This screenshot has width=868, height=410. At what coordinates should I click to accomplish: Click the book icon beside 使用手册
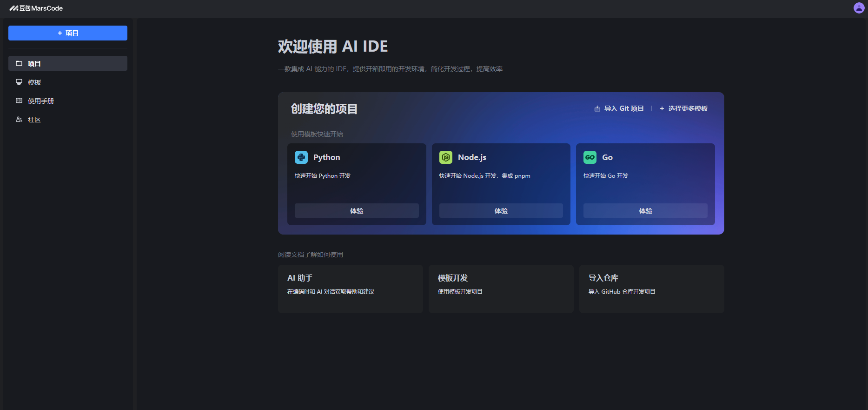click(x=19, y=101)
